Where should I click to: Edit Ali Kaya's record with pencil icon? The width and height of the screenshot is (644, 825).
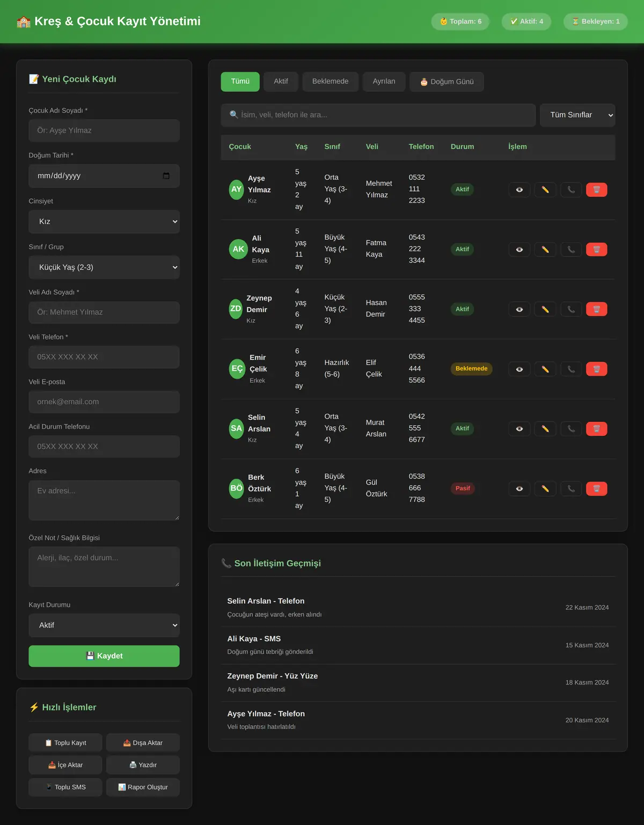[545, 250]
